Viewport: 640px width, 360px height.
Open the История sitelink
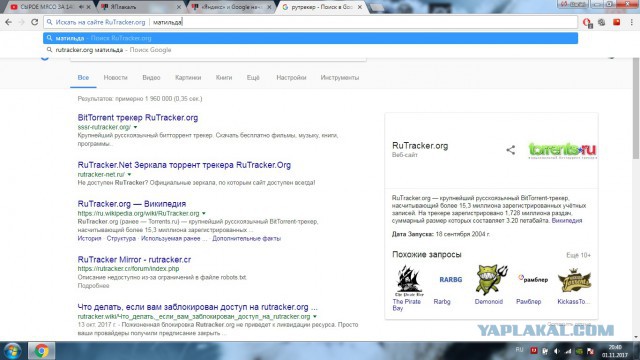[89, 238]
